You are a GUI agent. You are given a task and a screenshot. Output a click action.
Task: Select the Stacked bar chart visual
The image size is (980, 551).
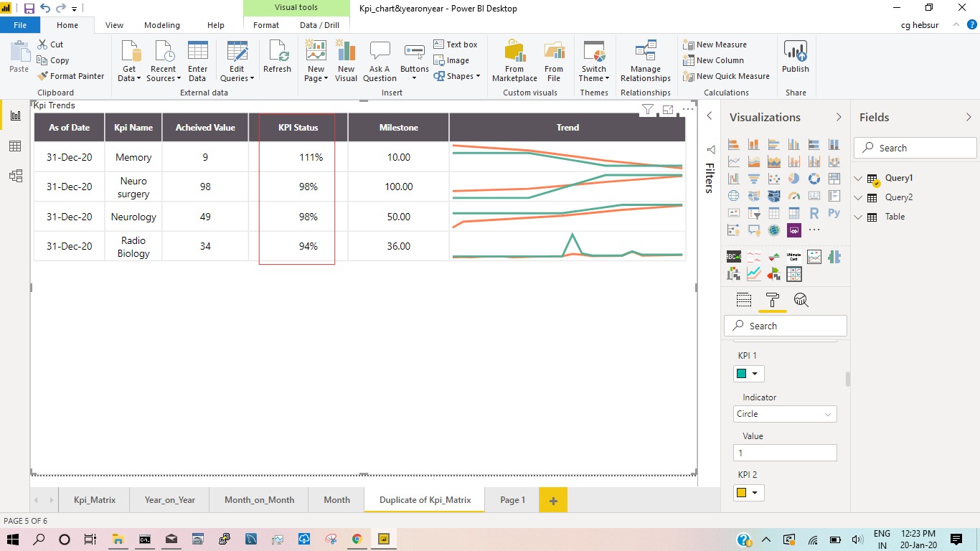tap(733, 144)
